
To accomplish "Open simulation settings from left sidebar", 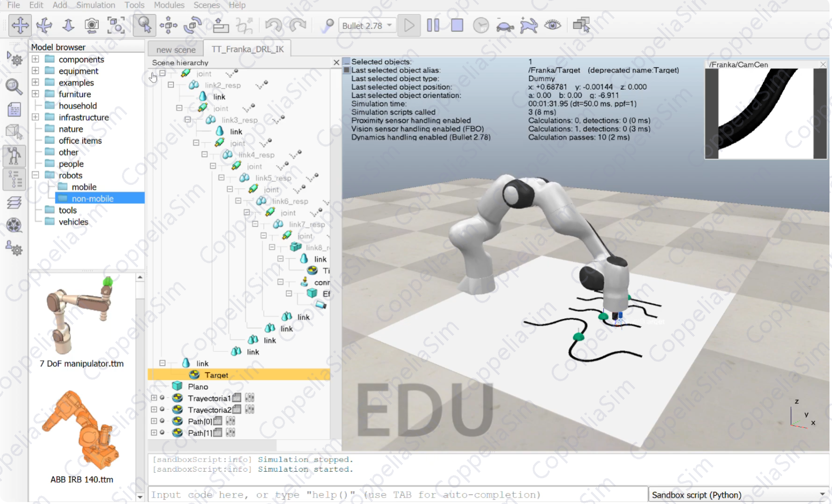I will [x=14, y=59].
